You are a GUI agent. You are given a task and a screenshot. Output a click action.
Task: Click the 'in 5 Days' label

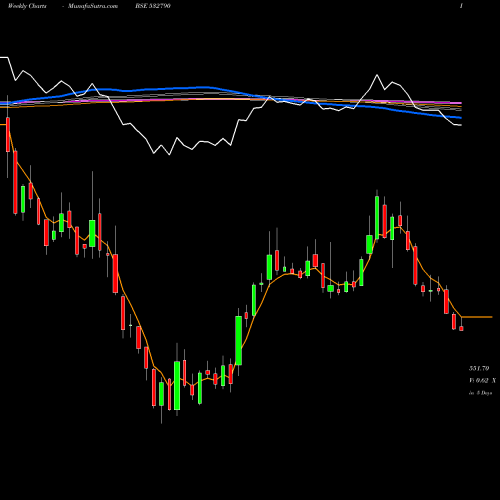(480, 393)
